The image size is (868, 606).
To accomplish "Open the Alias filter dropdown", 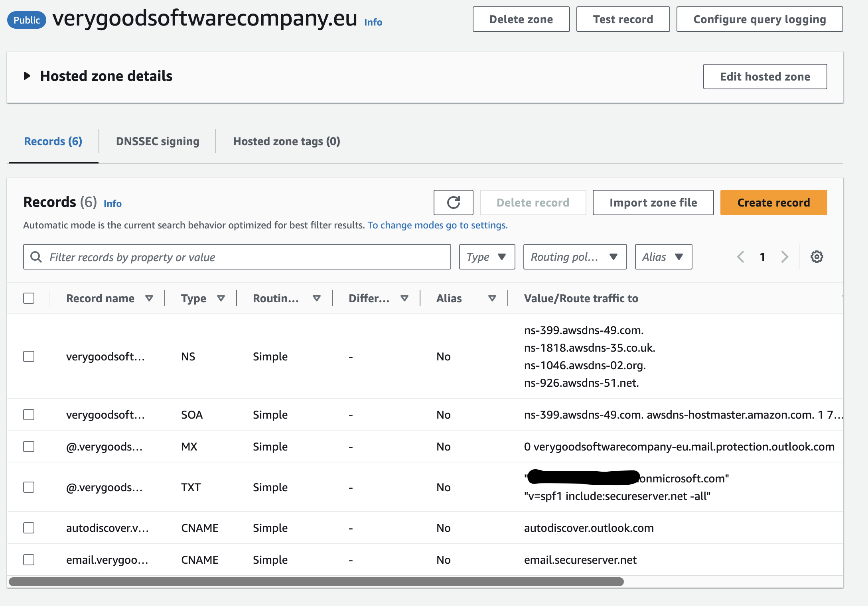I will [x=663, y=257].
